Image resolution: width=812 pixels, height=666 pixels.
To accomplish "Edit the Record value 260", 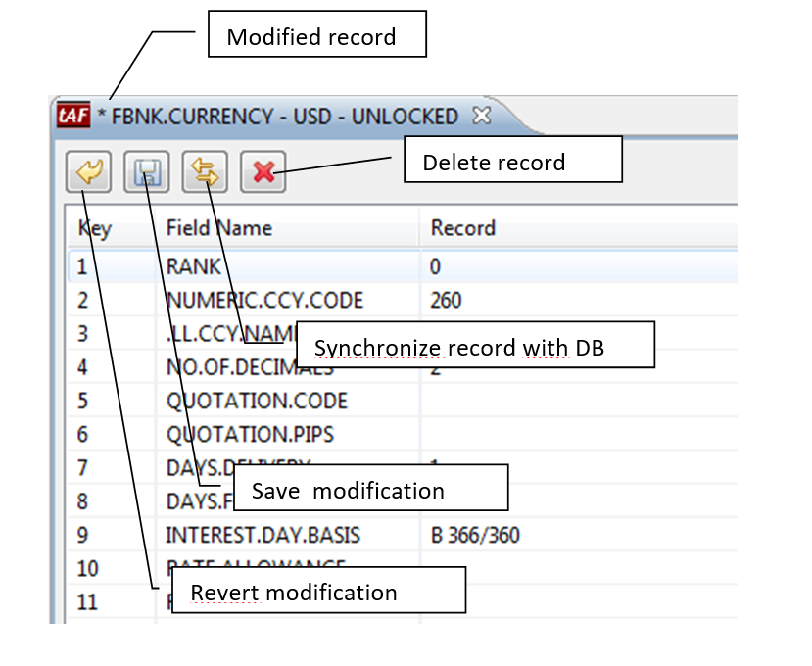I will point(446,300).
